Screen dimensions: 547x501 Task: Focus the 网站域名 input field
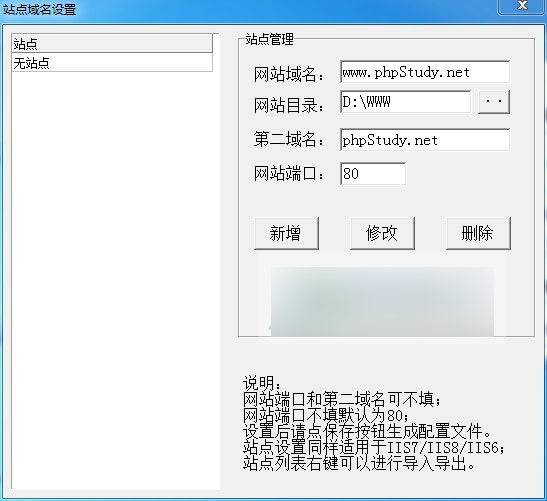[x=425, y=72]
